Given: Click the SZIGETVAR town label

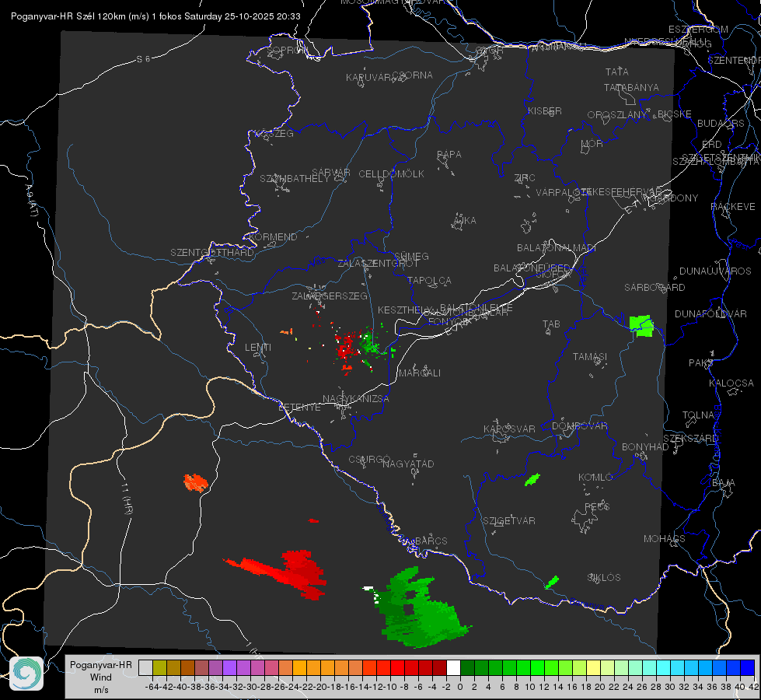Looking at the screenshot, I should pyautogui.click(x=509, y=521).
